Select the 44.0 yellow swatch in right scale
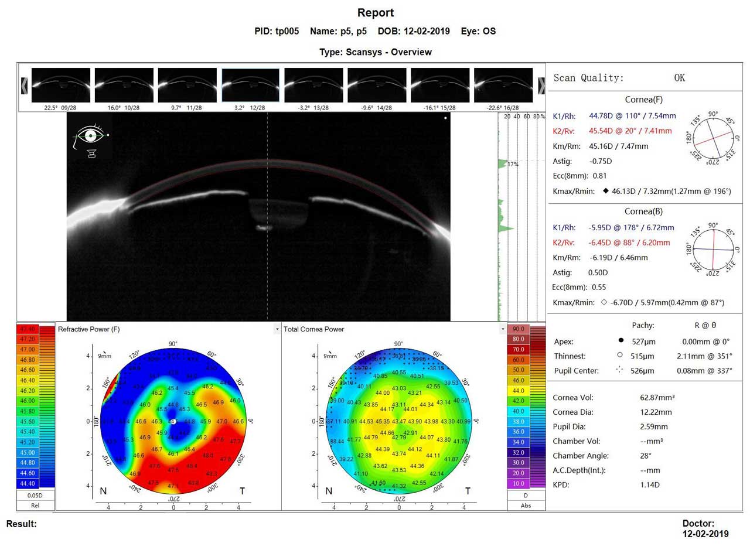Image resolution: width=750 pixels, height=560 pixels. pos(519,391)
